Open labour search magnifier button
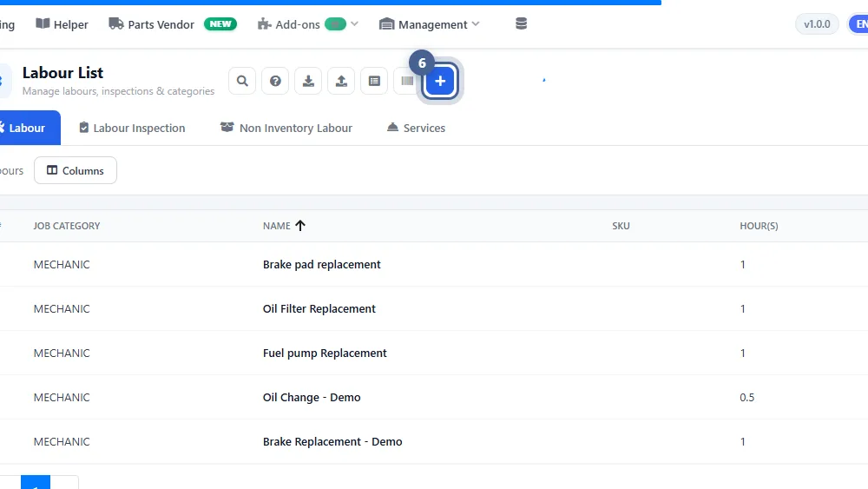Image resolution: width=868 pixels, height=489 pixels. pos(242,81)
